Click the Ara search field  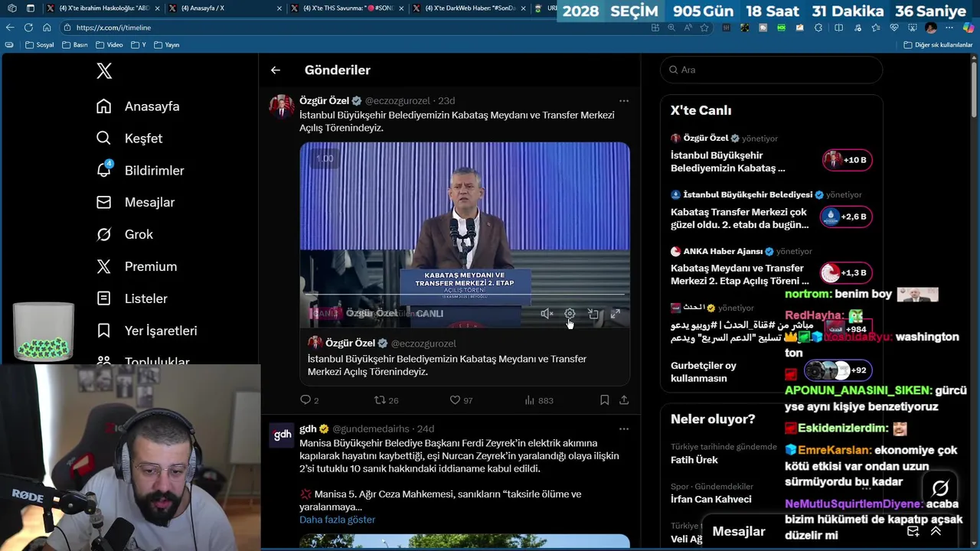coord(771,70)
